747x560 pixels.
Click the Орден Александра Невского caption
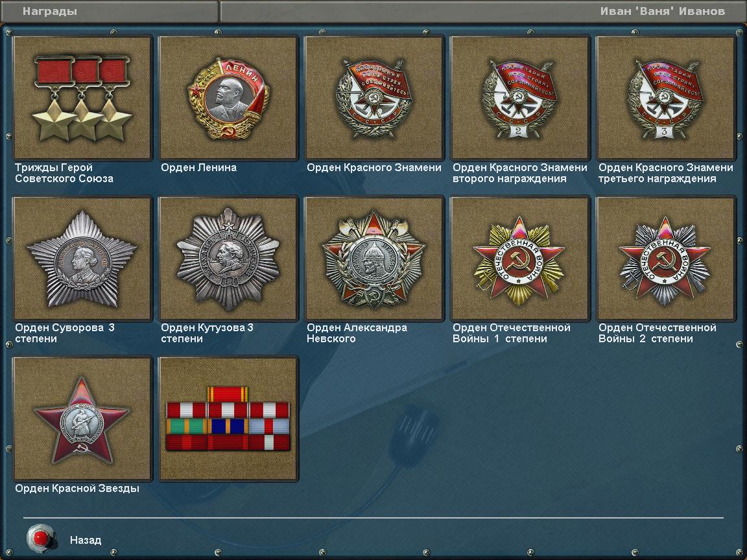pyautogui.click(x=357, y=333)
